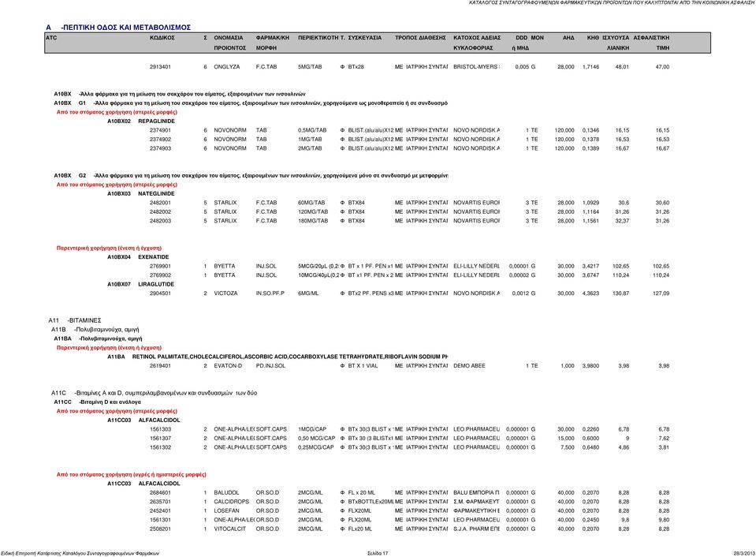Image resolution: width=756 pixels, height=557 pixels.
Task: Select product code 2769902
Action: click(x=160, y=275)
